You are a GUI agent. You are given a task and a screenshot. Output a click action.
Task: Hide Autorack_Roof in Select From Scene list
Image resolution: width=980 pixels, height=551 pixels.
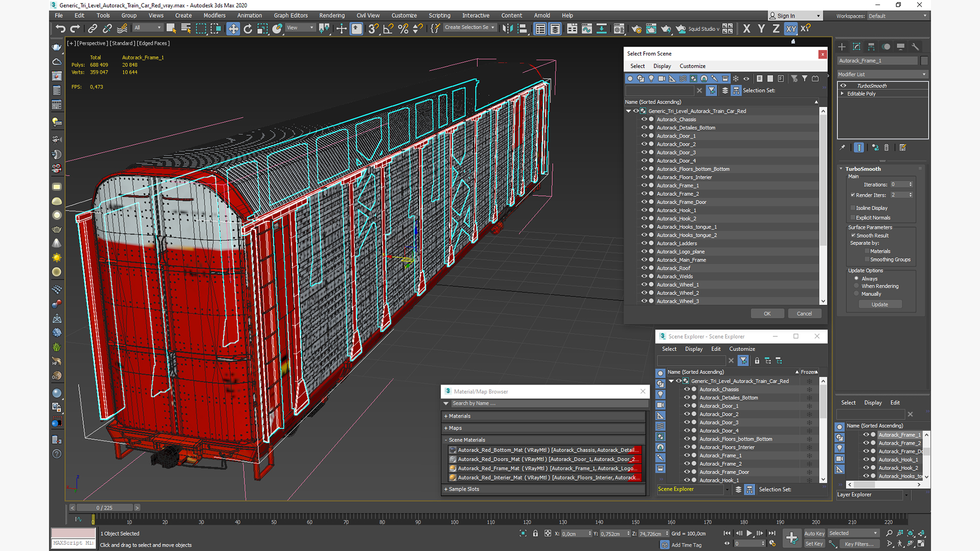coord(644,268)
